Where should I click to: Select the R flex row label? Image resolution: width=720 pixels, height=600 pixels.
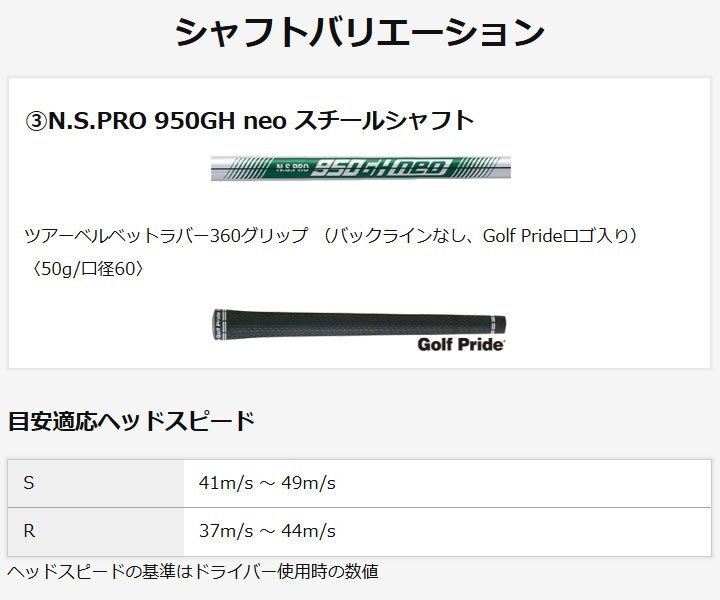[29, 531]
